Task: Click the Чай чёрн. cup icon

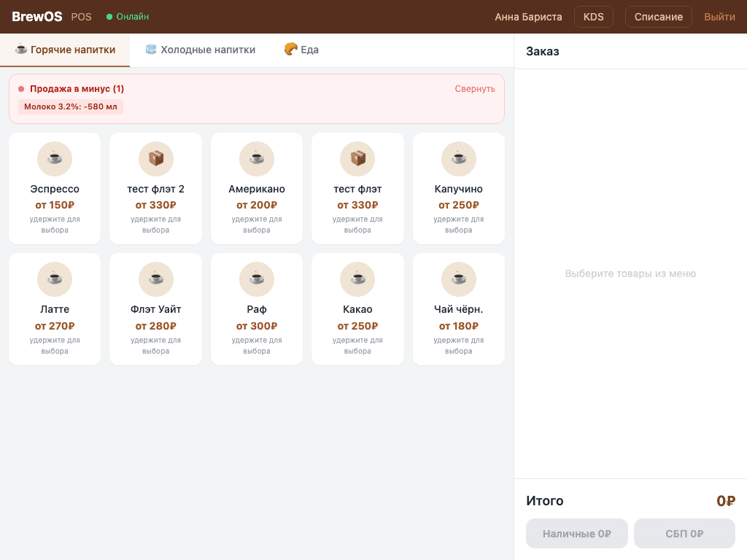Action: (x=459, y=279)
